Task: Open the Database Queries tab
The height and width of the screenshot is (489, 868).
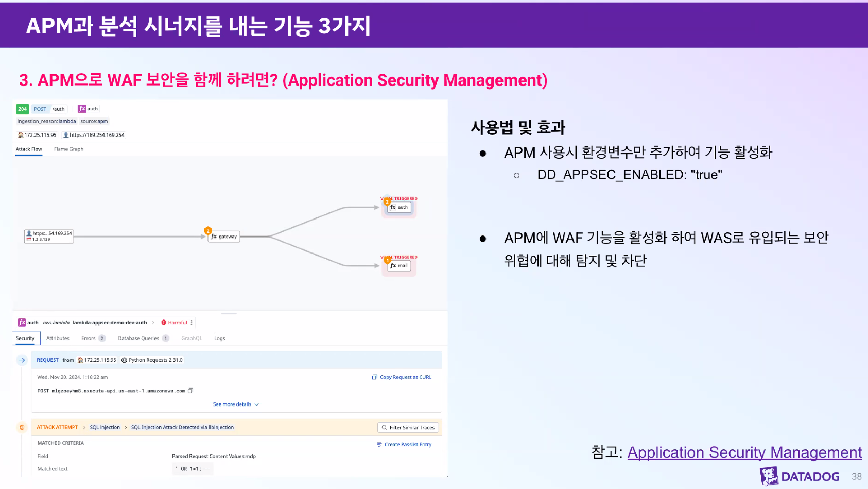Action: click(x=144, y=338)
